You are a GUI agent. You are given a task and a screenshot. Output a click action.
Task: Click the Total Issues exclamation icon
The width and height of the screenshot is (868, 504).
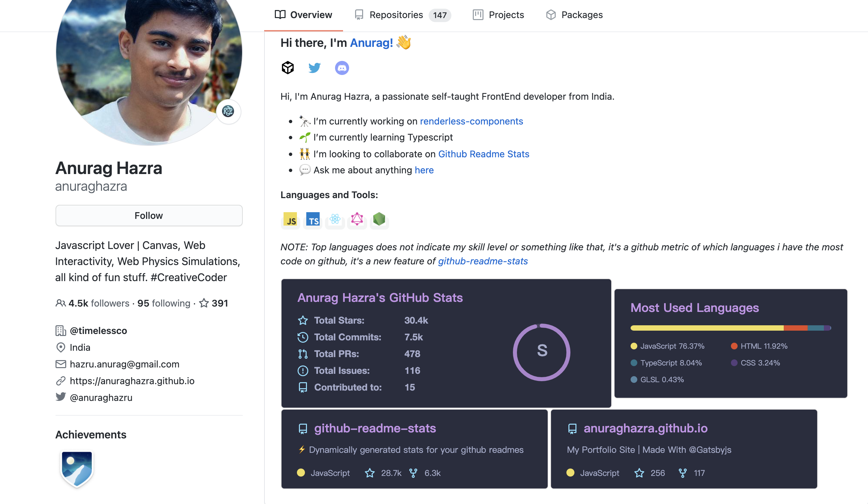[x=303, y=371]
